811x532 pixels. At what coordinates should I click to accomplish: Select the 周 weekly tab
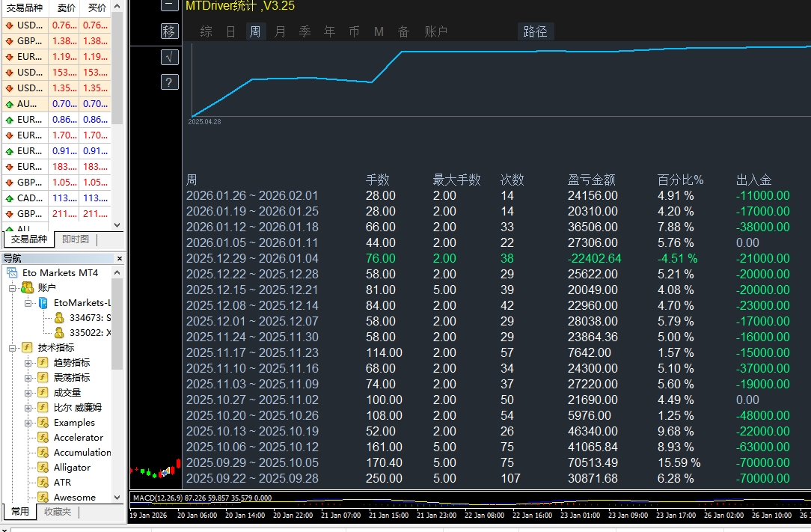click(255, 31)
